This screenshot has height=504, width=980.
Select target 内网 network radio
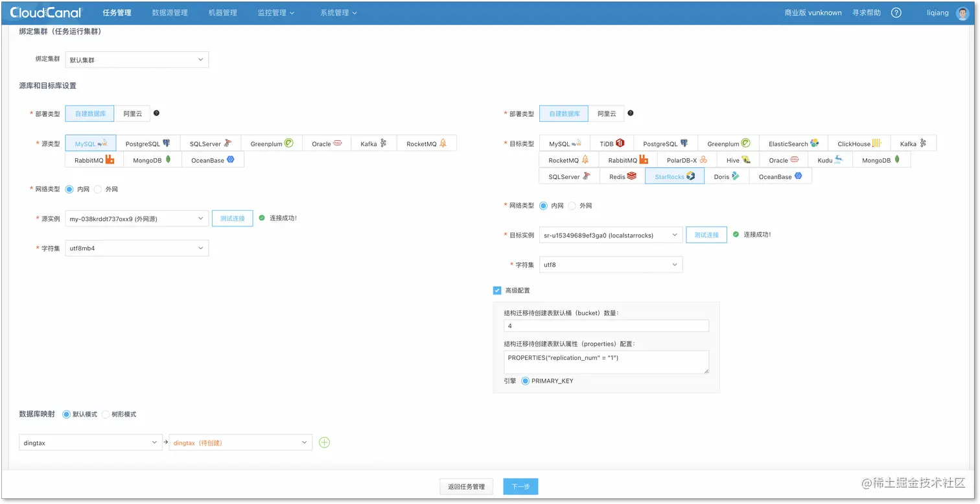544,205
